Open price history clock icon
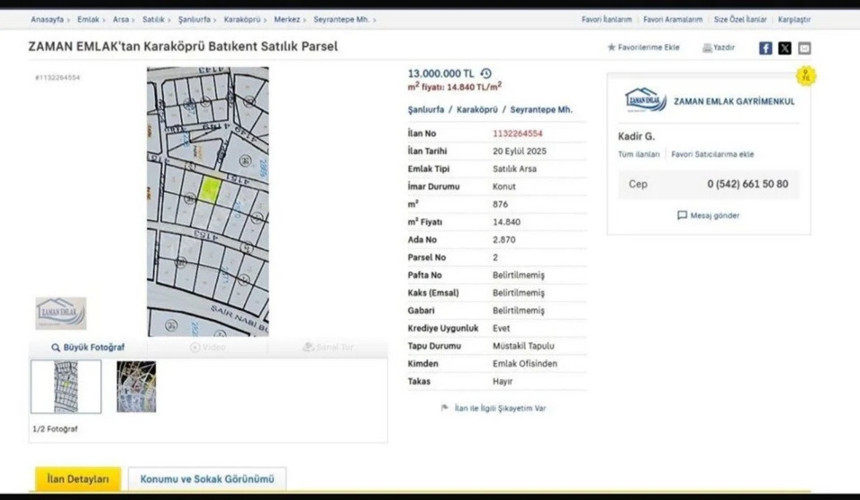This screenshot has width=860, height=500. coord(486,73)
